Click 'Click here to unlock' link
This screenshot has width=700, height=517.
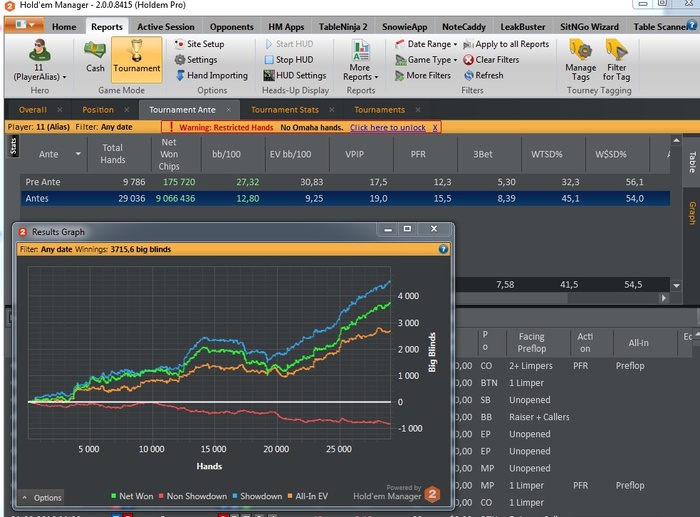[388, 128]
